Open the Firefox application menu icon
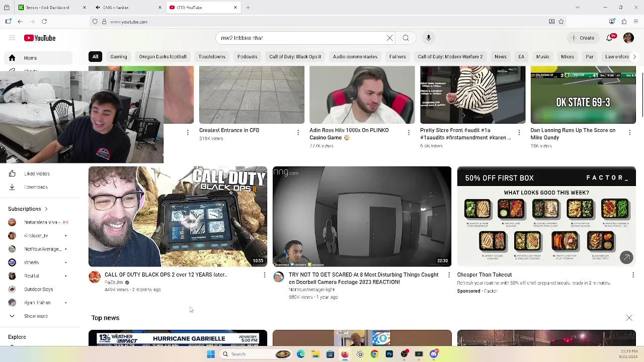This screenshot has height=362, width=644. (636, 22)
